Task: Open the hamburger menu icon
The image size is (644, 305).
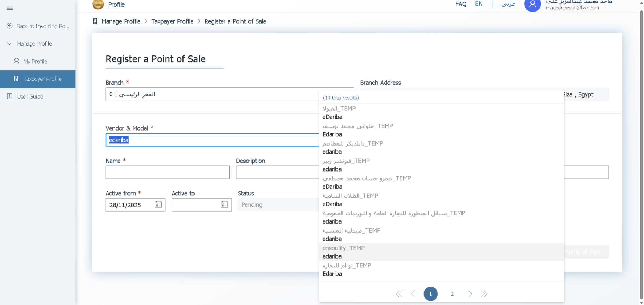Action: 10,8
